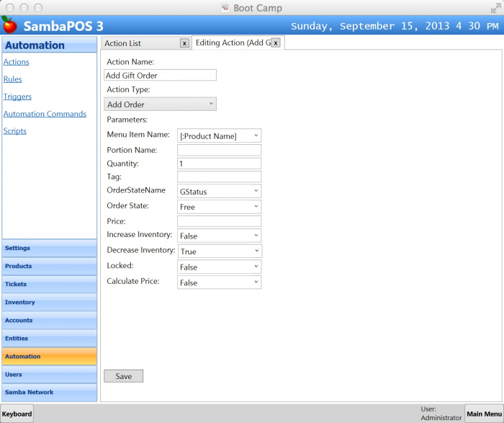Click the Main Menu button
504x423 pixels.
483,414
